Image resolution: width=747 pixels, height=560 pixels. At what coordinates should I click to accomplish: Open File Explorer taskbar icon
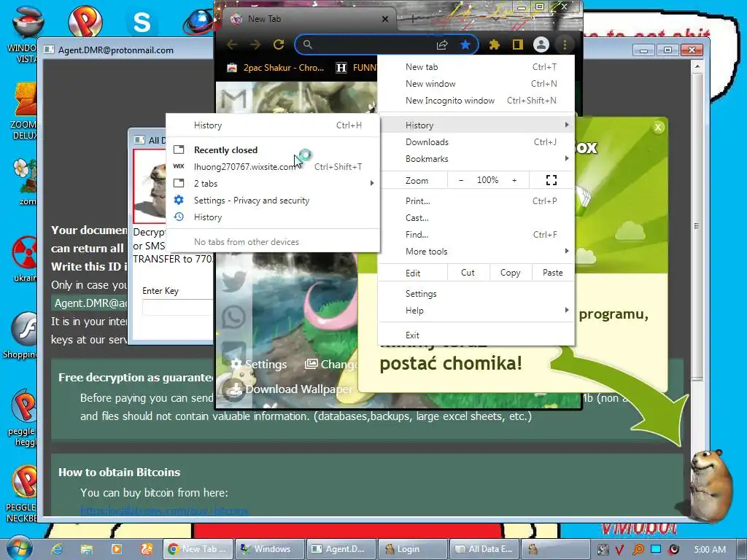(x=86, y=549)
